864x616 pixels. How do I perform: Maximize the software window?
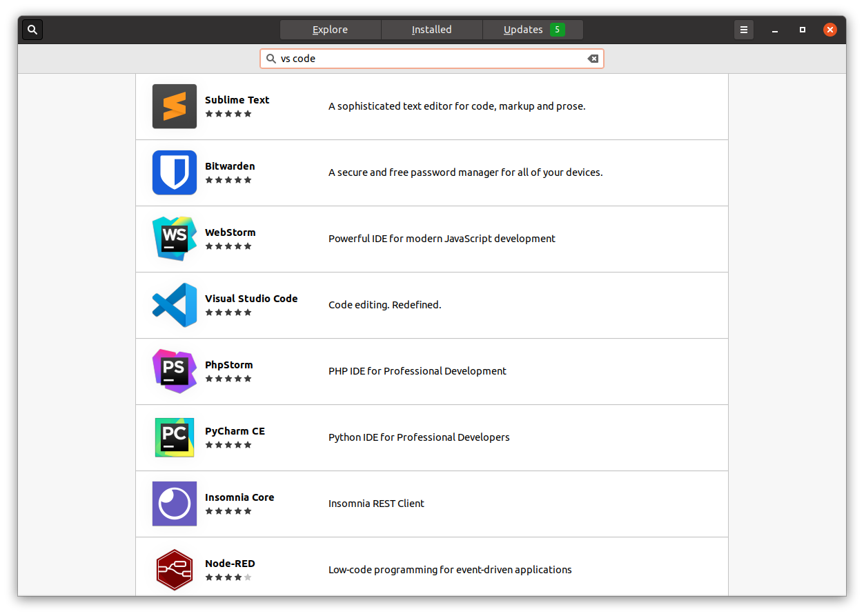[x=803, y=30]
